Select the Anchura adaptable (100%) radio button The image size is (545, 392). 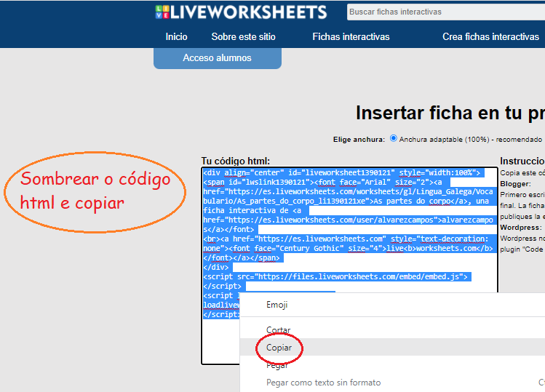pos(394,138)
